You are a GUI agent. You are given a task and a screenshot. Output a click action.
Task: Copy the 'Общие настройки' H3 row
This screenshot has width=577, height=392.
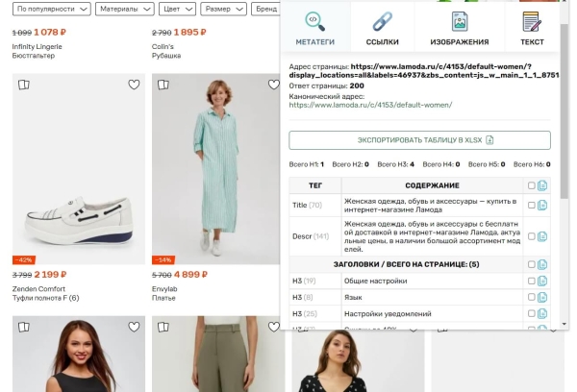point(542,281)
